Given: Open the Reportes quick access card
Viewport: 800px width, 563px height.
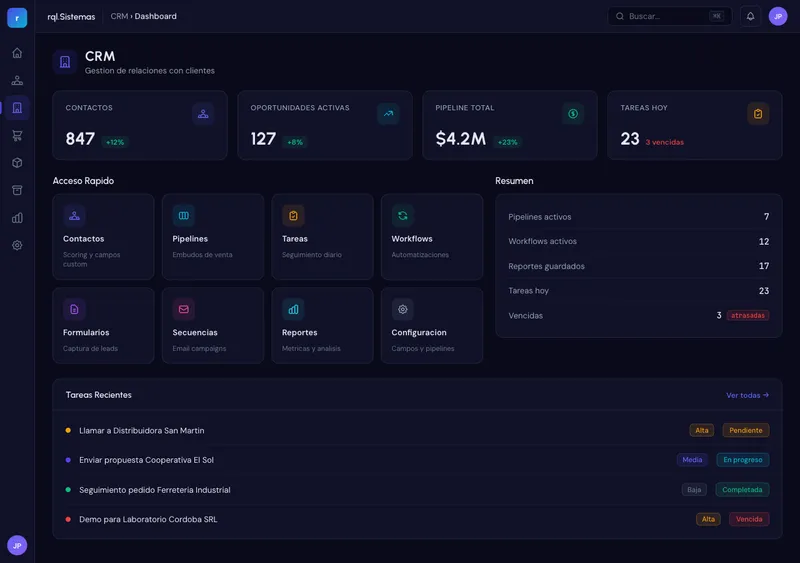Looking at the screenshot, I should tap(322, 326).
